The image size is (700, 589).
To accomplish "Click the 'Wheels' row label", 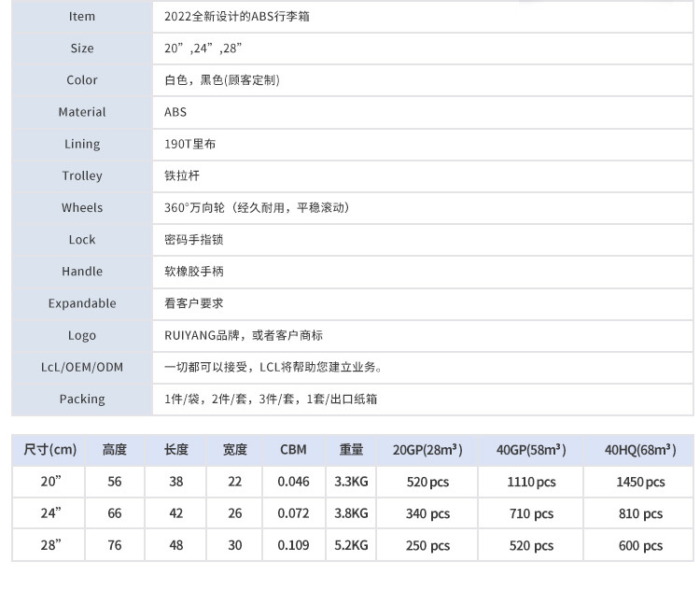I will (x=82, y=207).
